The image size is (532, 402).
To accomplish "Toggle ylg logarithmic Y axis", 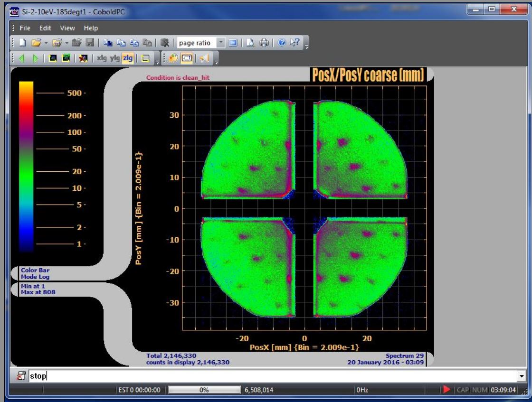I will [x=115, y=58].
